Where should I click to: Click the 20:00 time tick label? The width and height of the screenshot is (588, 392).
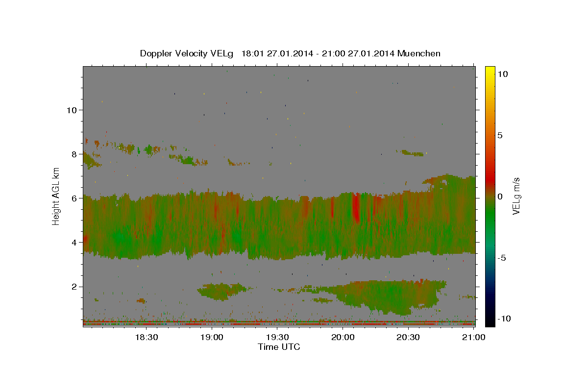(x=343, y=337)
